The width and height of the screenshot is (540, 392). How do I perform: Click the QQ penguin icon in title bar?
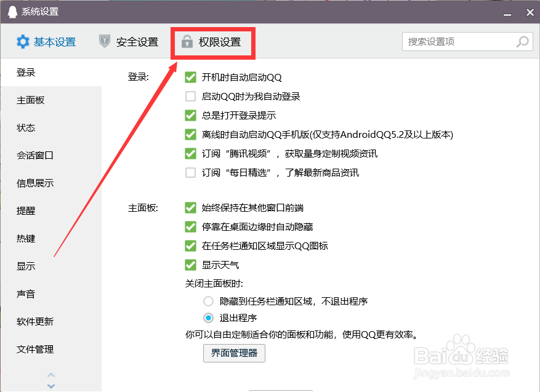(12, 12)
